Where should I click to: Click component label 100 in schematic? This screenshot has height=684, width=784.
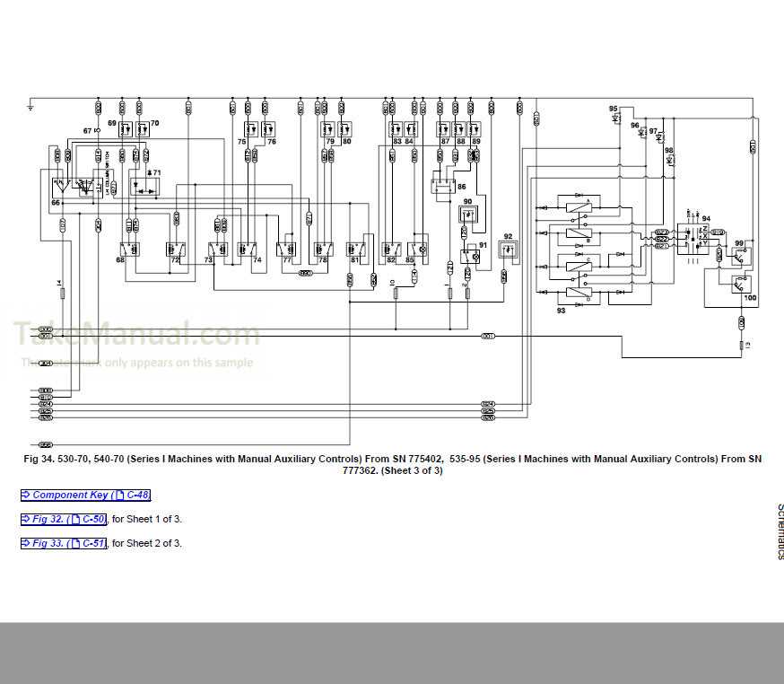tap(751, 298)
